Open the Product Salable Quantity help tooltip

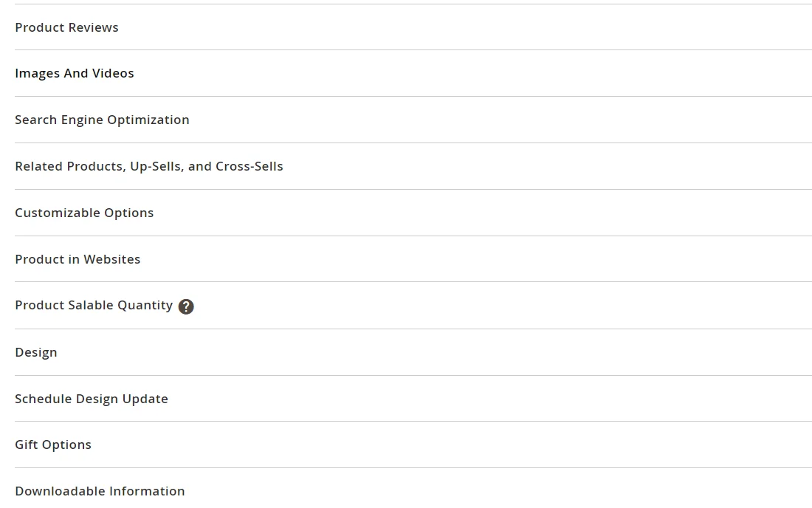pos(186,306)
